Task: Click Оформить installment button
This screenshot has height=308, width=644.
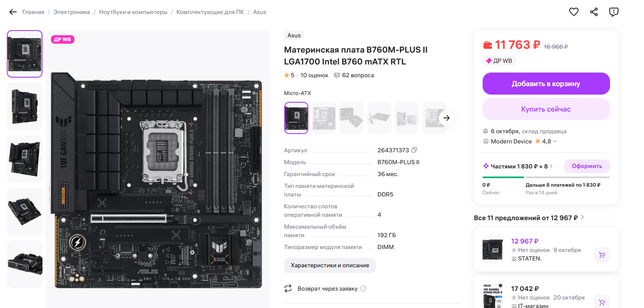Action: click(587, 166)
